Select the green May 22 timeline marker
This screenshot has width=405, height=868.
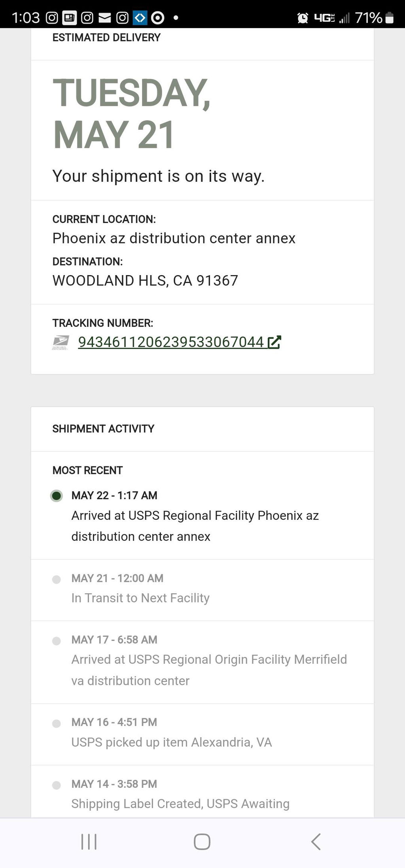[x=57, y=496]
